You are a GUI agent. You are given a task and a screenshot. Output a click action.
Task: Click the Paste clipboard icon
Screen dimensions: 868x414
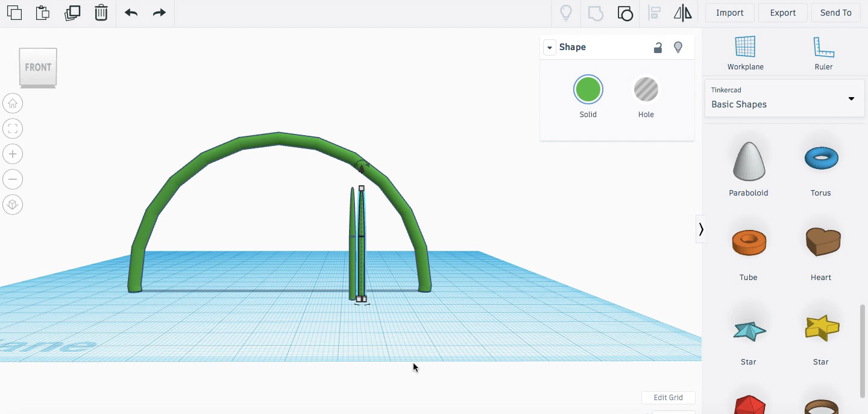[x=42, y=13]
